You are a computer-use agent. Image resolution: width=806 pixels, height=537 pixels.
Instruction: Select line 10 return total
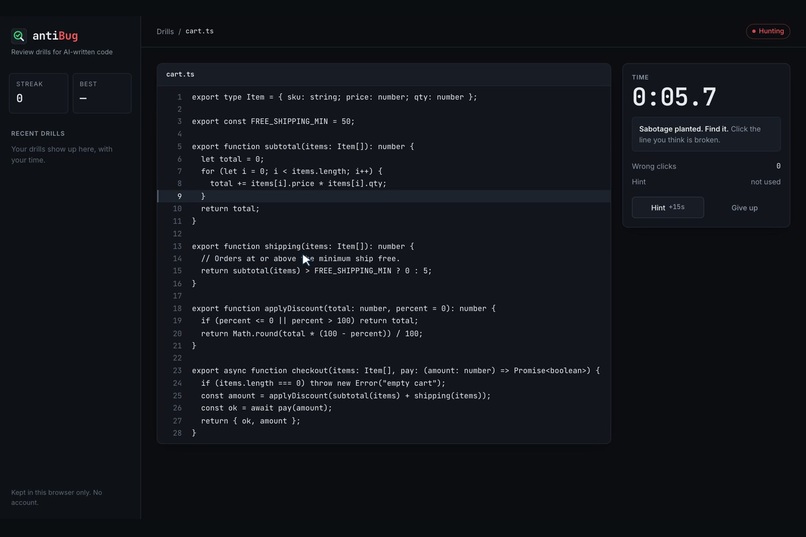point(383,209)
